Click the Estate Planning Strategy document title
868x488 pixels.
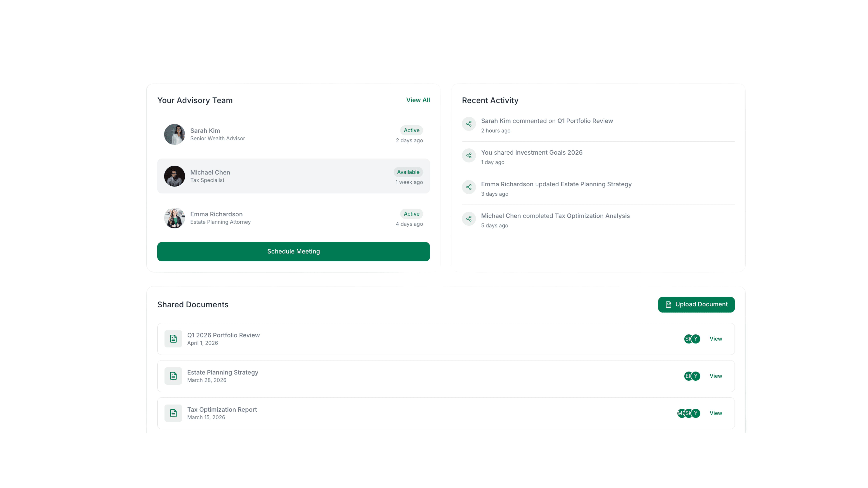pyautogui.click(x=223, y=372)
